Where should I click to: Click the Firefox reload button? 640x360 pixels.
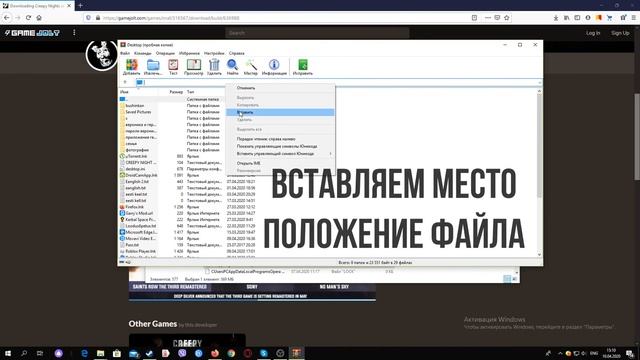click(28, 18)
